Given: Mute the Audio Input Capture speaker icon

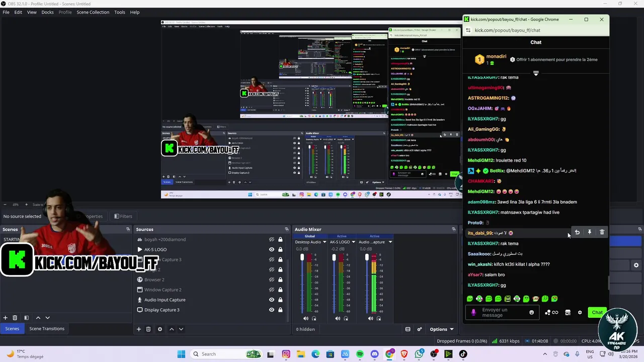Looking at the screenshot, I should tap(371, 318).
